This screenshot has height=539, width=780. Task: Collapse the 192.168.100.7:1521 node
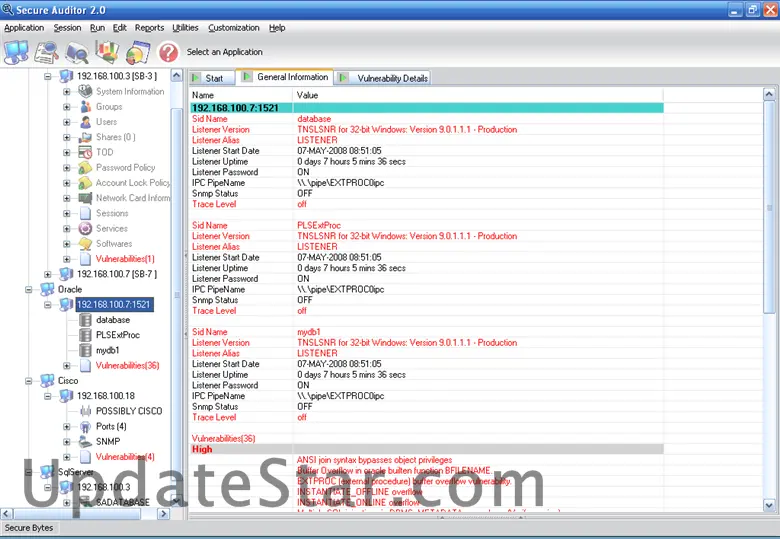[48, 305]
